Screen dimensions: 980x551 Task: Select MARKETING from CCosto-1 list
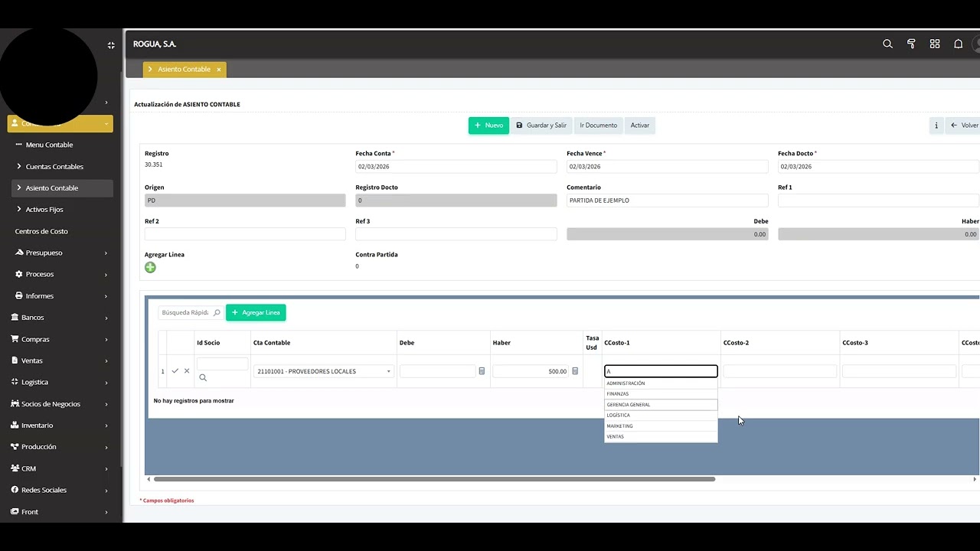click(x=661, y=426)
